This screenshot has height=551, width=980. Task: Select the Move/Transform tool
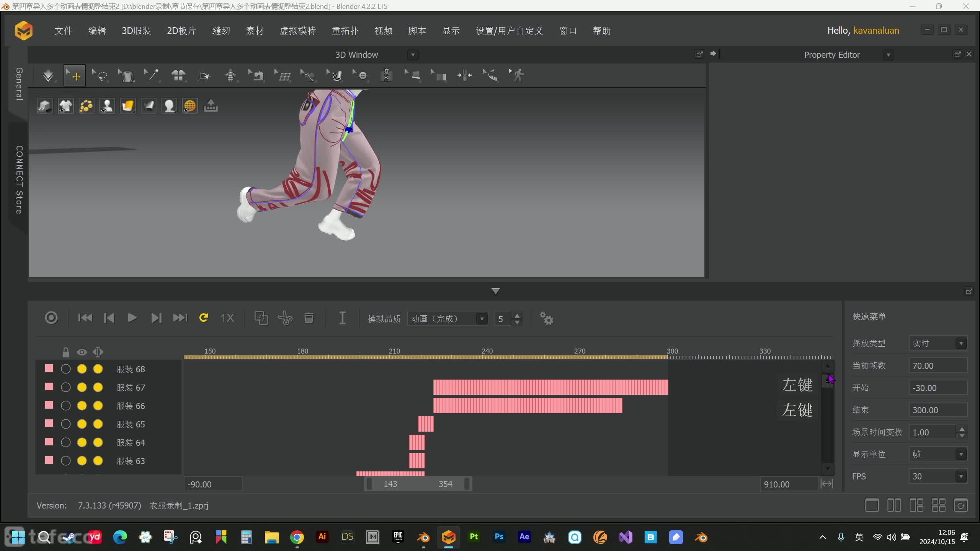75,76
